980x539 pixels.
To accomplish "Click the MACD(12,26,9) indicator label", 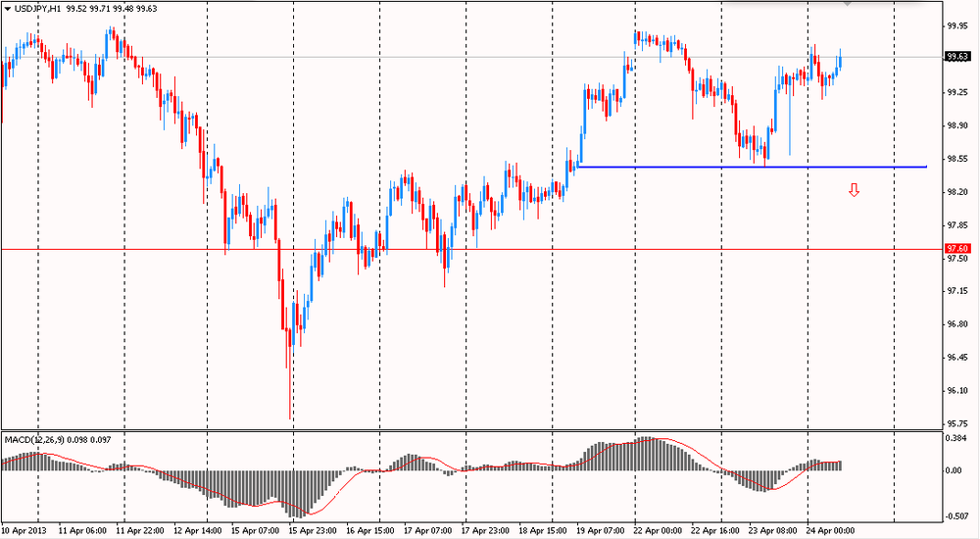I will [x=33, y=440].
